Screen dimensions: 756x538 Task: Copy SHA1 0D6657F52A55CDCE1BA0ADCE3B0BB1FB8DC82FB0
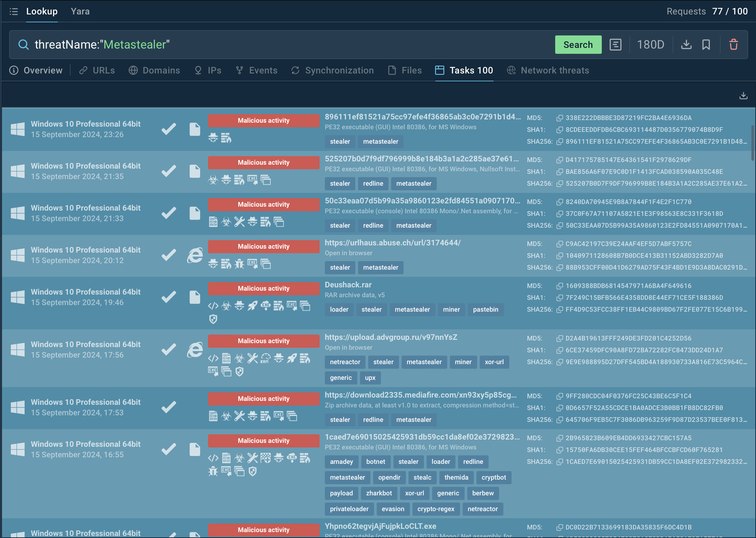pyautogui.click(x=559, y=408)
